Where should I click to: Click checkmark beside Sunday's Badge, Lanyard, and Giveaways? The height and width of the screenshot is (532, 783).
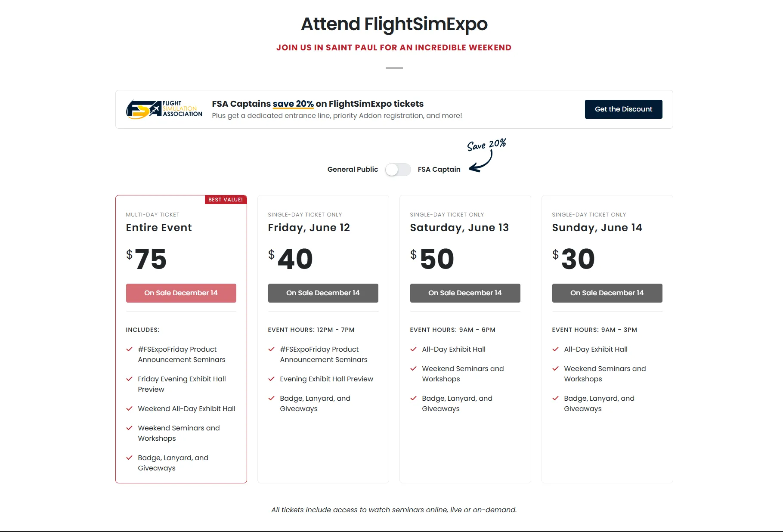click(555, 398)
